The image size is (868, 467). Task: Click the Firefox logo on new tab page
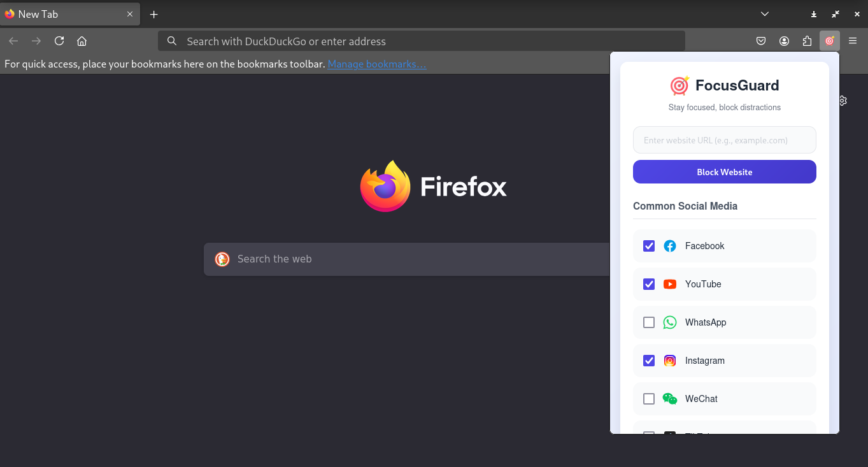385,186
